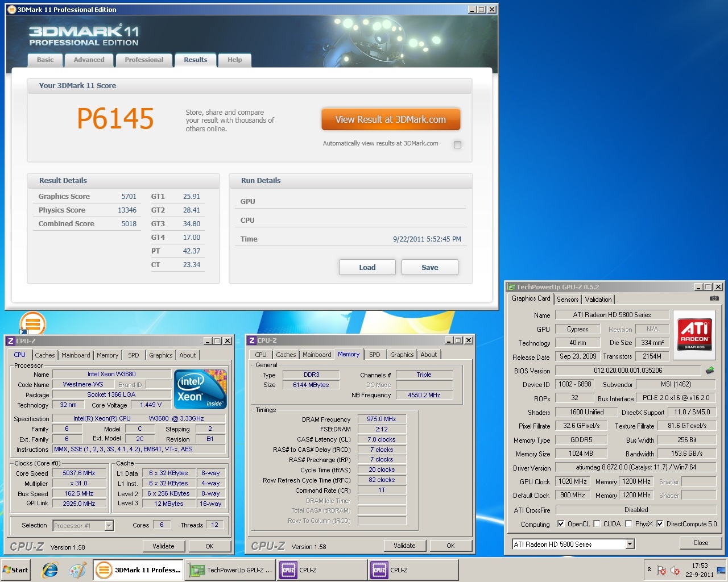
Task: Click the Load button in Run Details
Action: (367, 267)
